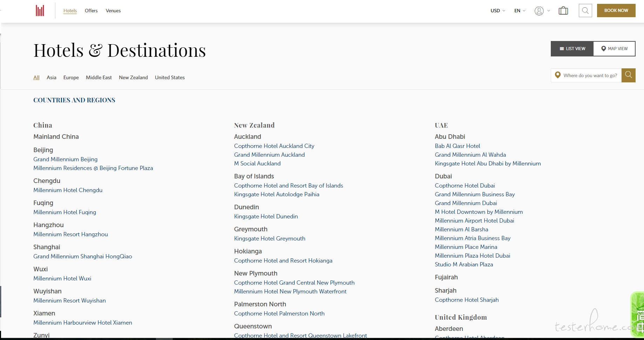Open Grand Millennium Business Bay link

[475, 194]
